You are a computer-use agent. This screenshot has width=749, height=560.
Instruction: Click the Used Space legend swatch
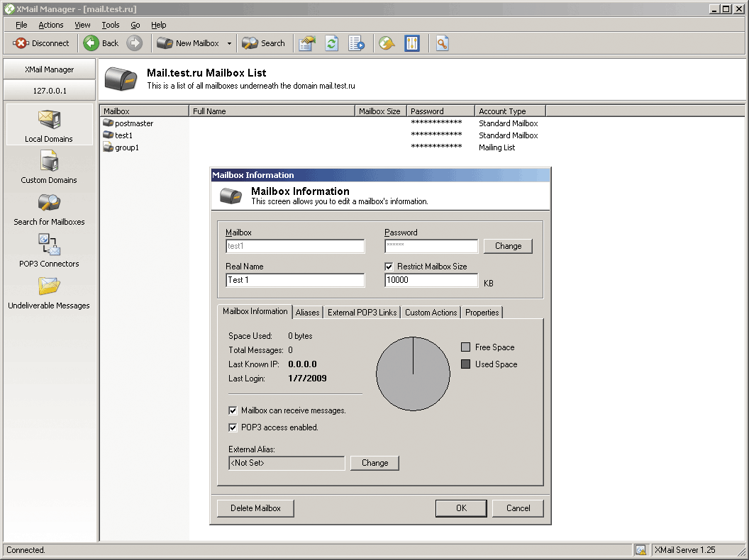point(465,364)
